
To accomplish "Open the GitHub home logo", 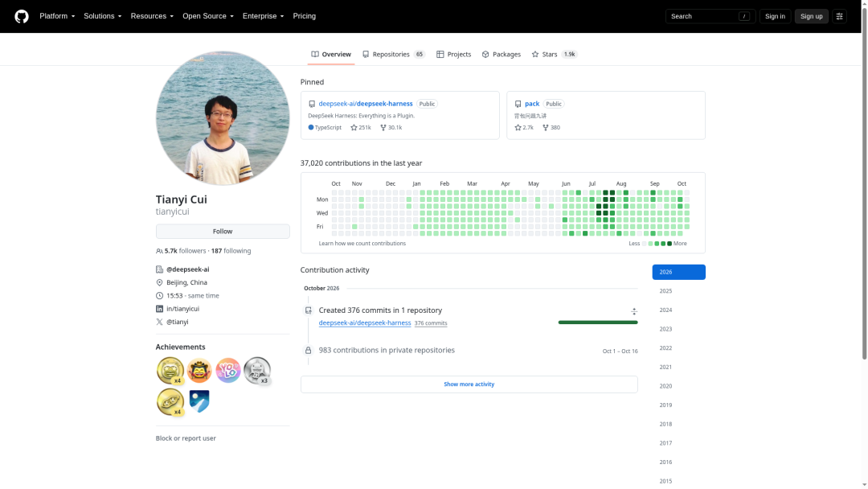I will point(22,16).
